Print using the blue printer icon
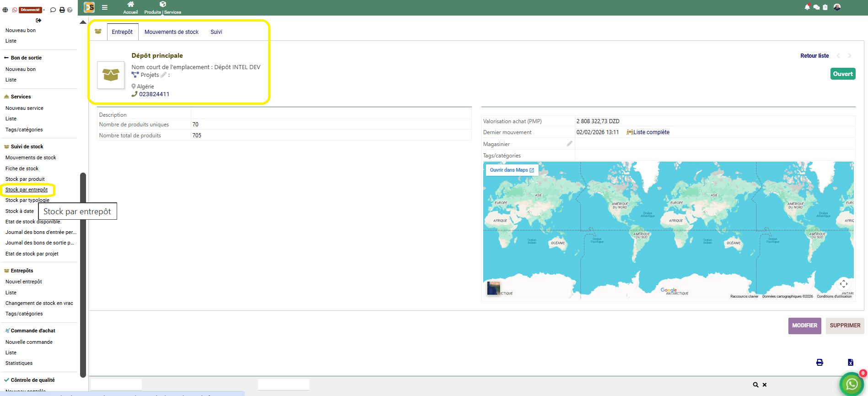Viewport: 868px width, 396px height. coord(819,363)
